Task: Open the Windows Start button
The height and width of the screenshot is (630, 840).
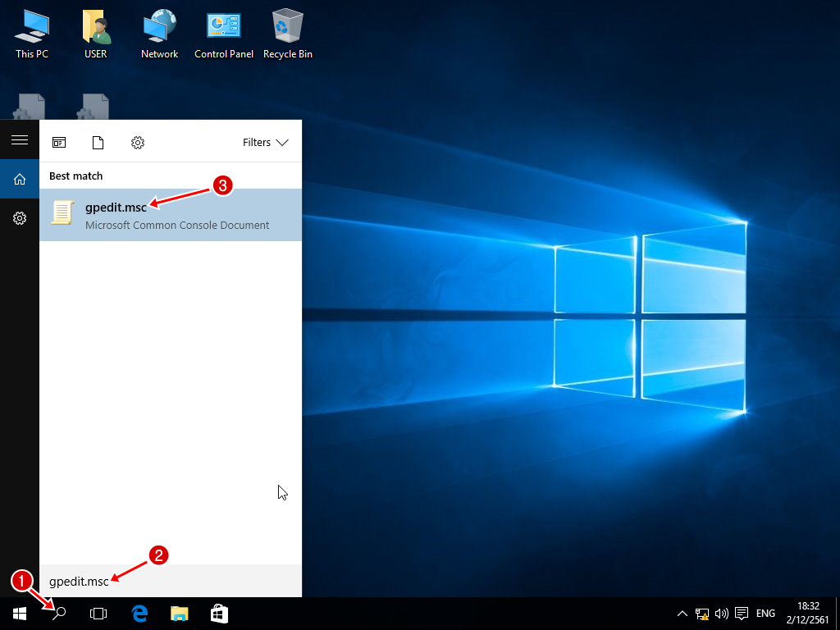Action: pos(20,614)
